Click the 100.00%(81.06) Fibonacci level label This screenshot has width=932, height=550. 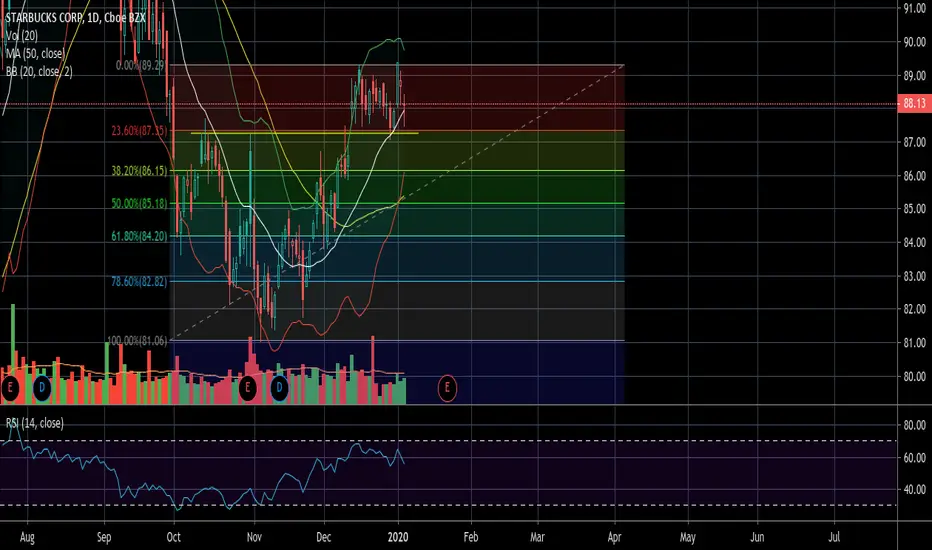click(x=137, y=341)
